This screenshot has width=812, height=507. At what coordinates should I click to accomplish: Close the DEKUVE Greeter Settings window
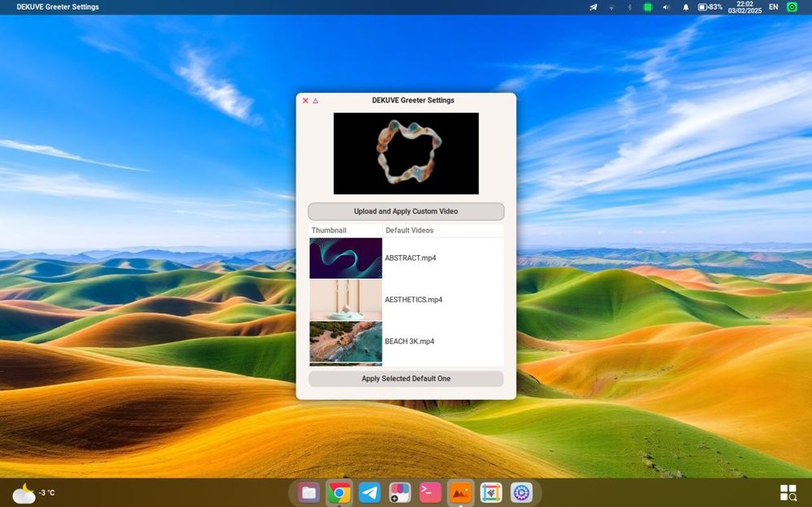click(305, 101)
